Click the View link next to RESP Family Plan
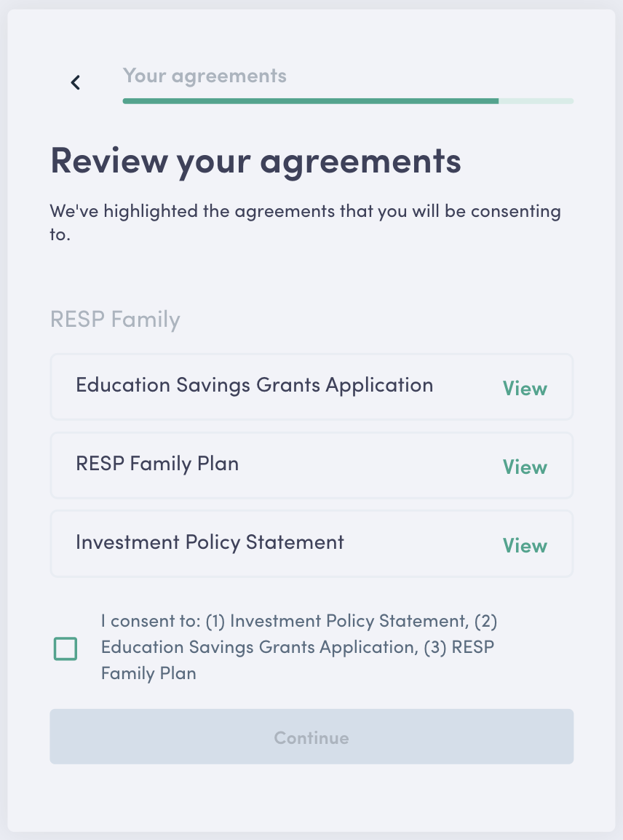 pyautogui.click(x=524, y=467)
